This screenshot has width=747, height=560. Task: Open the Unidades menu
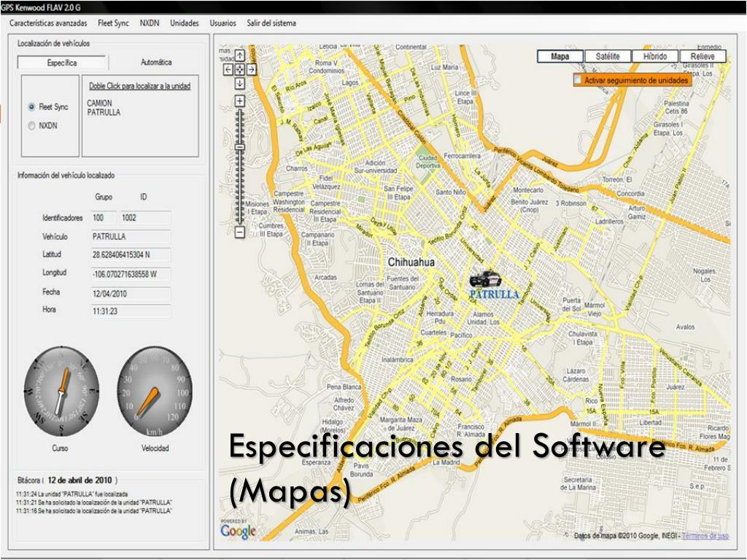[185, 23]
